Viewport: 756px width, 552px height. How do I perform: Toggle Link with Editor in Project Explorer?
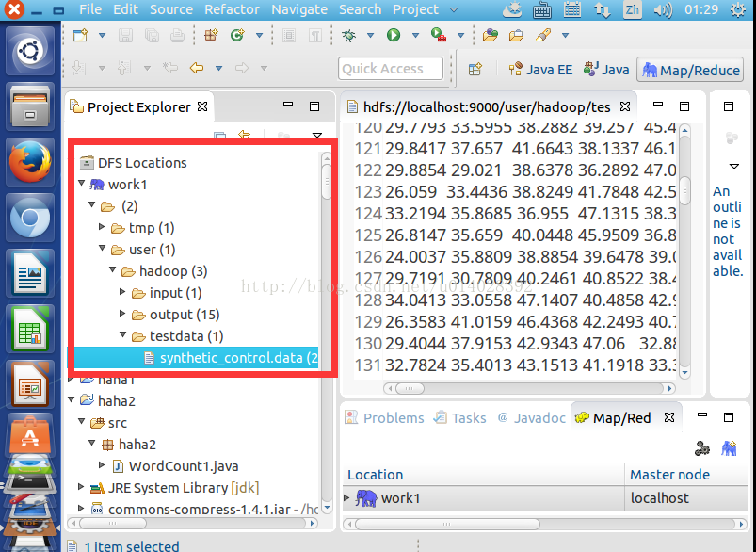(245, 135)
